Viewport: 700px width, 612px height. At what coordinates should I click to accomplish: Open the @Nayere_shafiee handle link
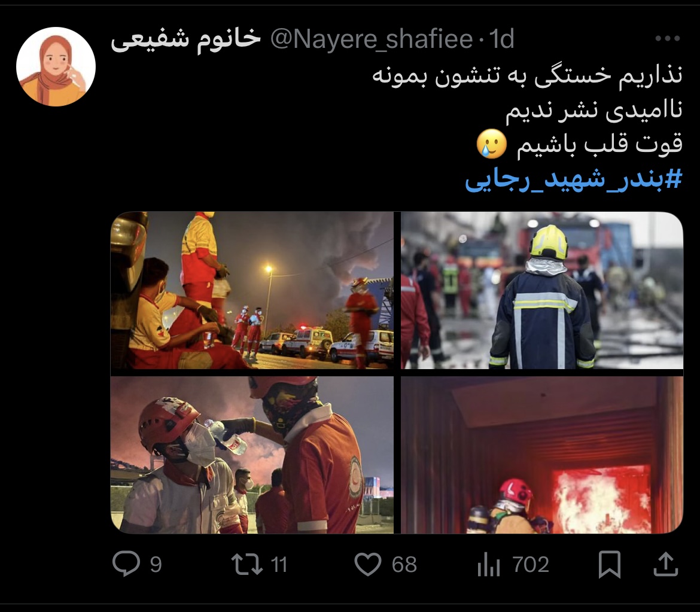pos(372,39)
